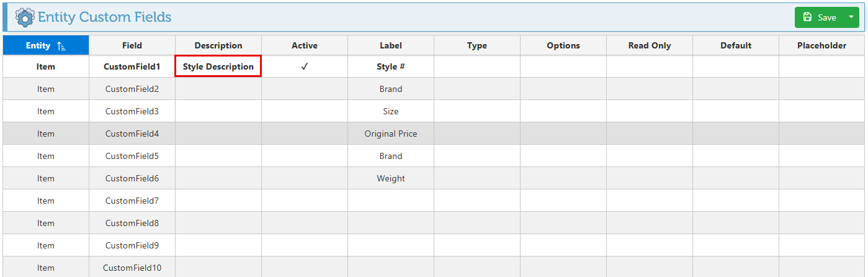Image resolution: width=868 pixels, height=277 pixels.
Task: Click the sort ascending icon in the Entity header
Action: 61,45
